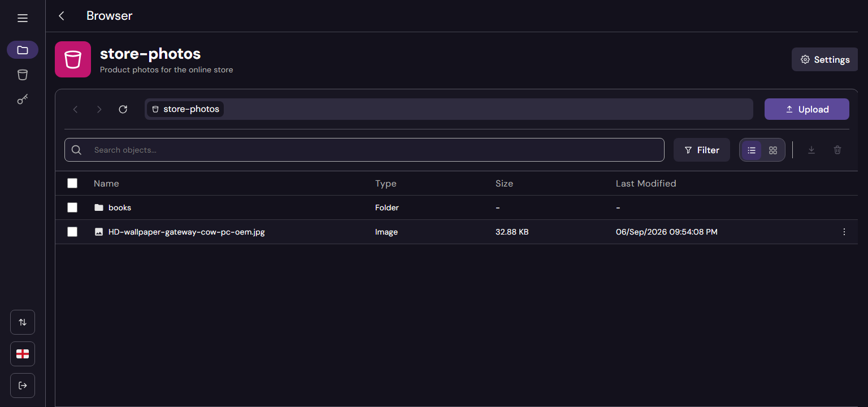Open the hamburger menu
Viewport: 868px width, 407px height.
(x=23, y=19)
